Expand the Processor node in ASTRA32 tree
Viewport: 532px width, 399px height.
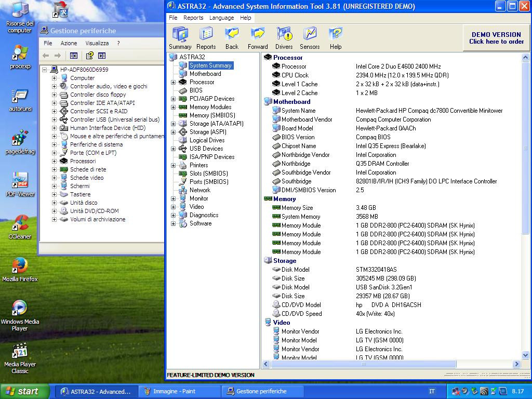coord(174,82)
